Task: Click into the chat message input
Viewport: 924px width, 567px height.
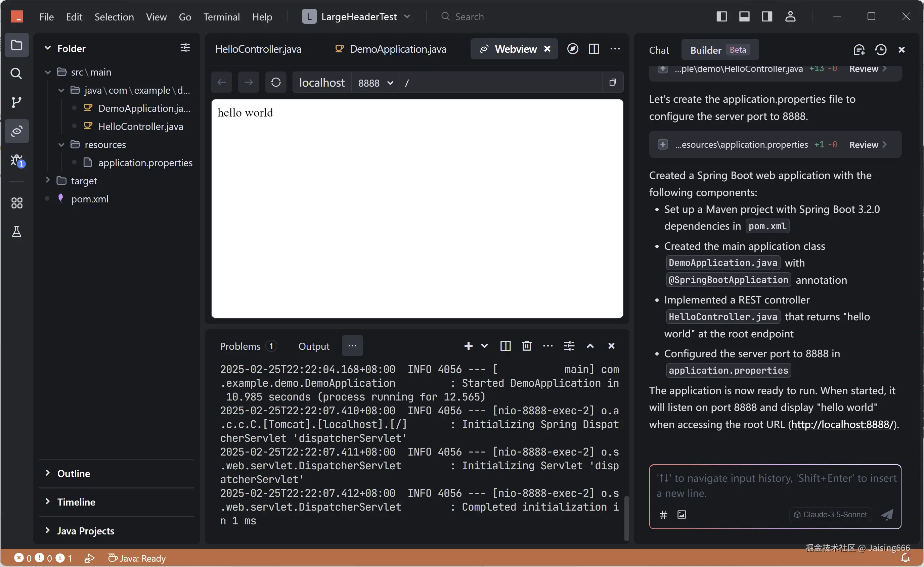Action: pyautogui.click(x=775, y=486)
